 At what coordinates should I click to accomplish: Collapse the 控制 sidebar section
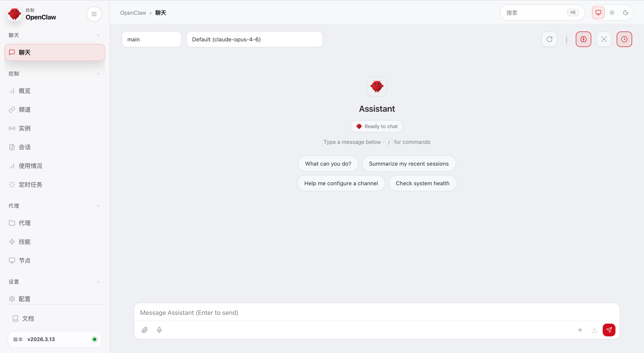54,74
